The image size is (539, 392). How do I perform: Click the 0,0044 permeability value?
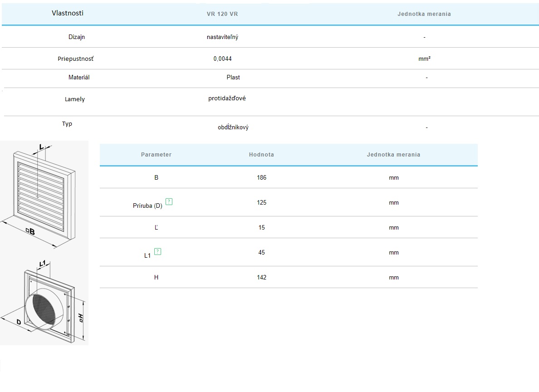(222, 59)
